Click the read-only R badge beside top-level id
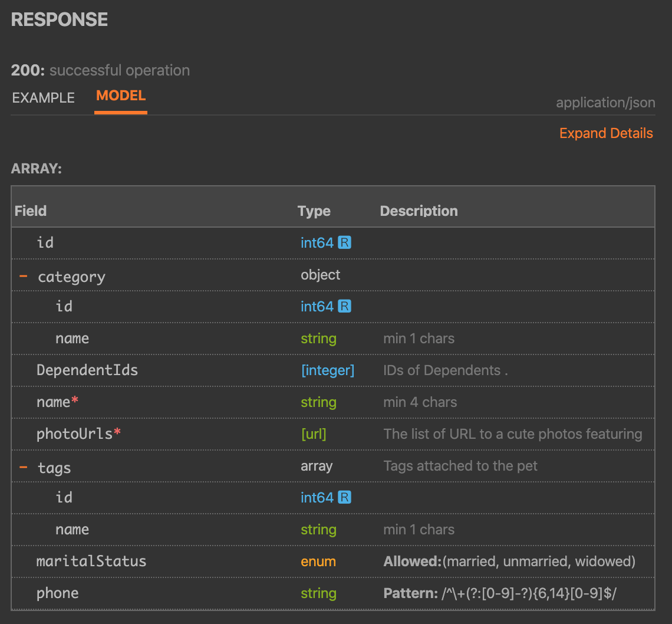Viewport: 672px width, 624px height. tap(345, 242)
